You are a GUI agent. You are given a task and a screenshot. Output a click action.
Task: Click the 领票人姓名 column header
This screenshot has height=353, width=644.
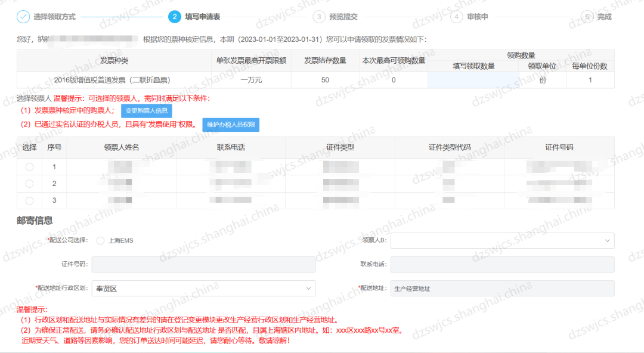[122, 147]
